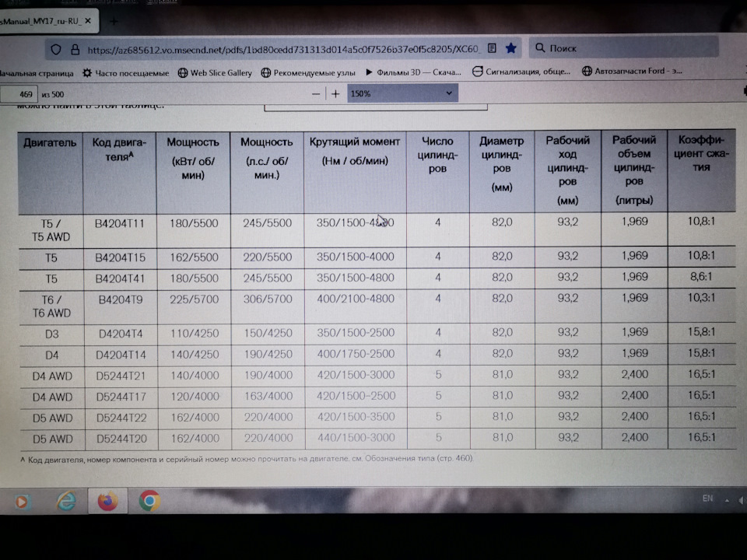Screen dimensions: 747x560
Task: Open the Сигнализация bookmark
Action: [x=521, y=72]
